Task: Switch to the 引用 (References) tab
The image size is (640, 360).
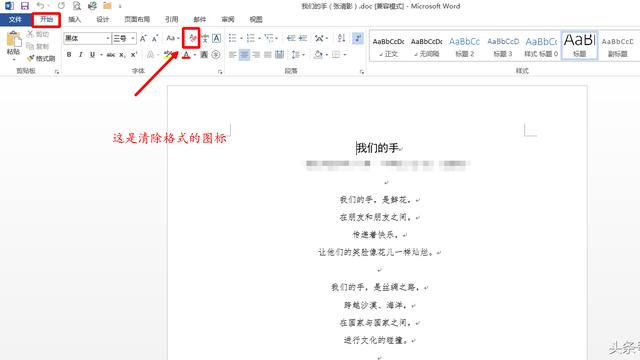Action: 171,19
